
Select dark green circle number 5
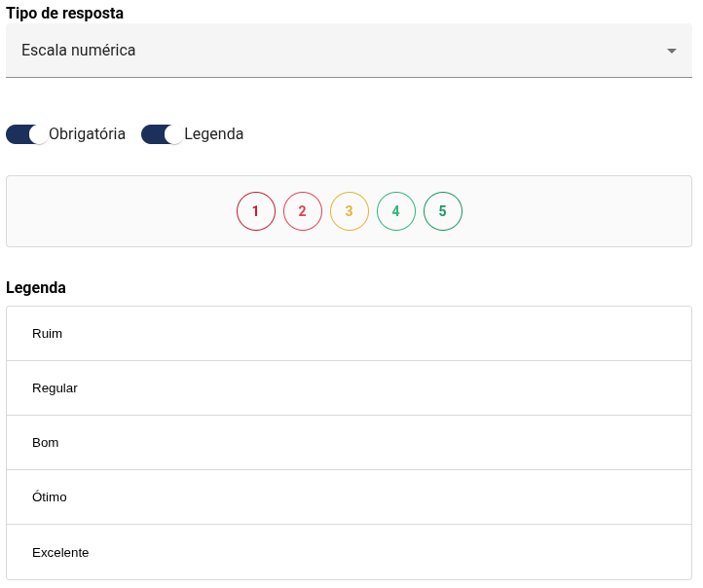(x=443, y=211)
